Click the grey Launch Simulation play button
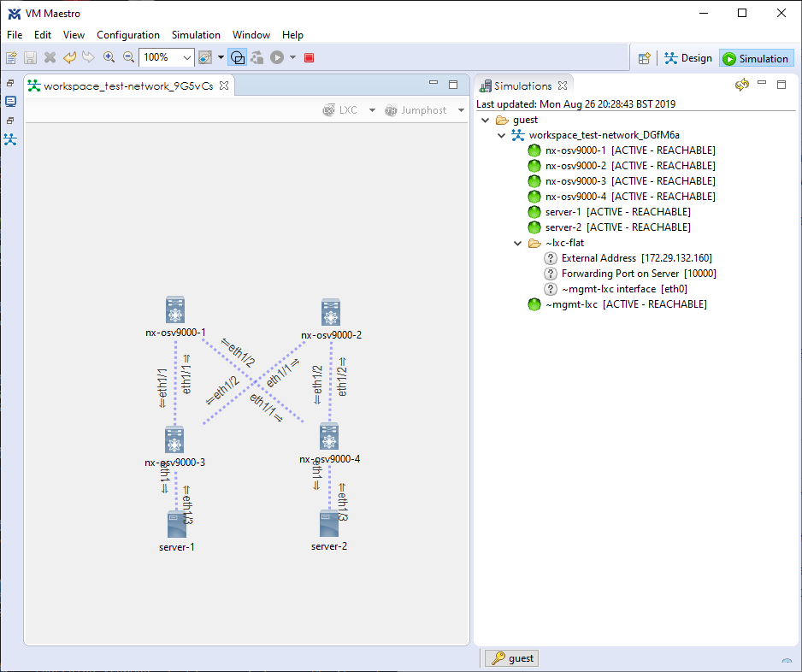The height and width of the screenshot is (672, 802). 277,58
